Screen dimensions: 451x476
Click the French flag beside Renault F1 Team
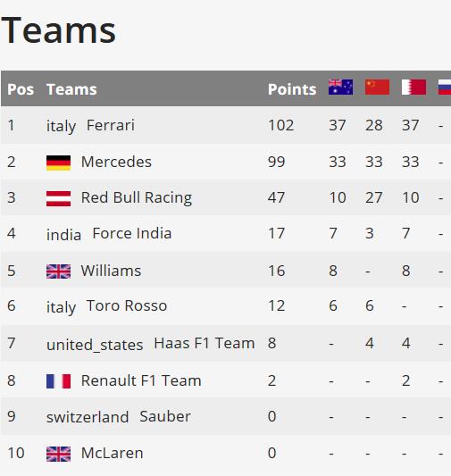tap(58, 381)
